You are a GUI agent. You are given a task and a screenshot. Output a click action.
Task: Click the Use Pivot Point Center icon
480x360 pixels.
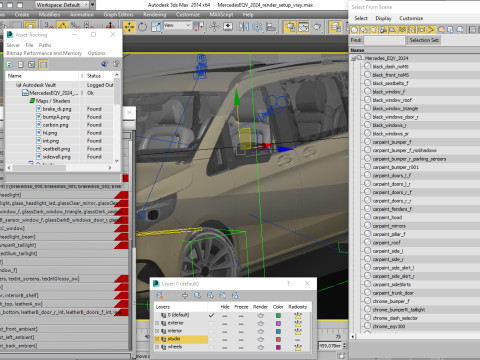tap(199, 27)
